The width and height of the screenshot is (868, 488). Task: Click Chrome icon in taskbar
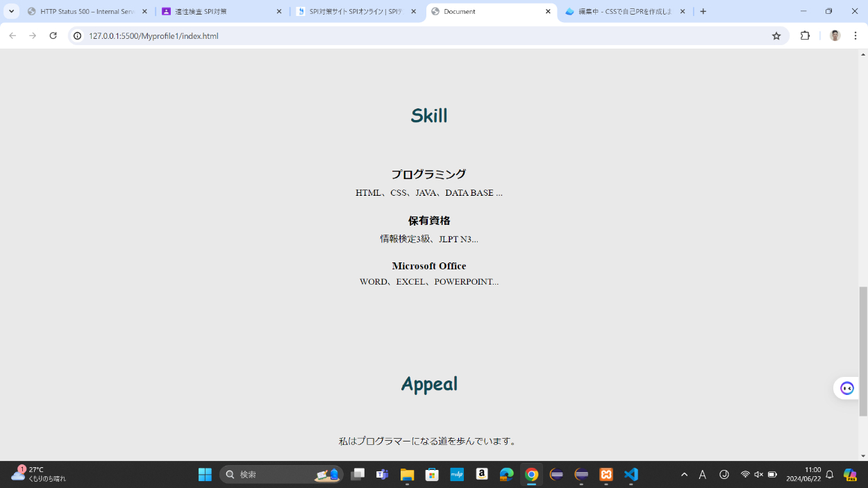(x=531, y=475)
